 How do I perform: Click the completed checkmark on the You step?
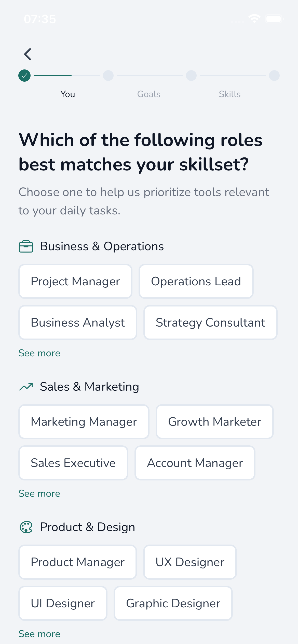coord(24,75)
